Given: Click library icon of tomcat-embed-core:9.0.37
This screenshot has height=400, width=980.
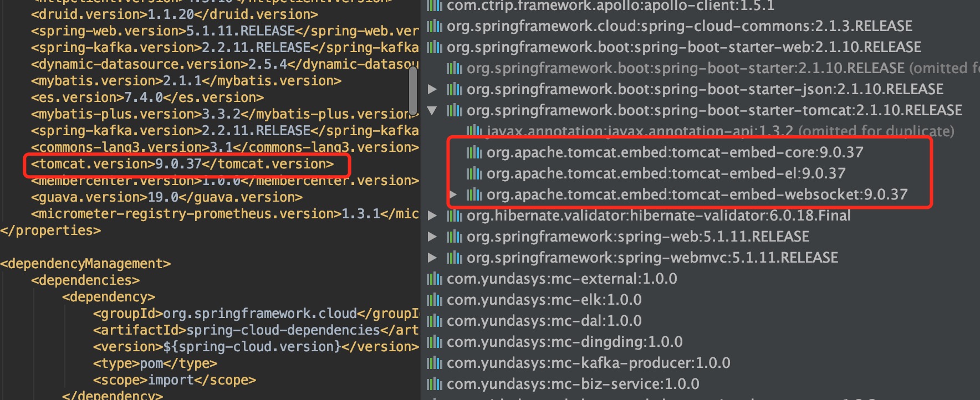Looking at the screenshot, I should coord(474,152).
